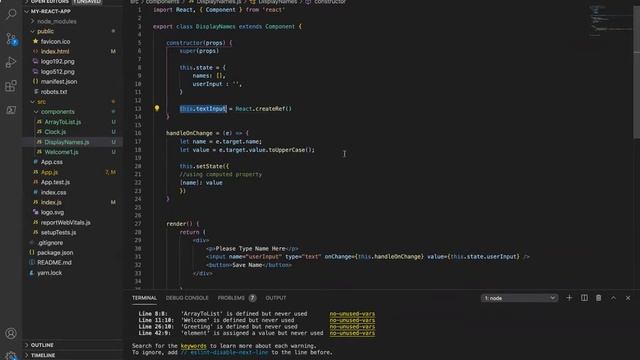Maximize the panel using the up chevron
Screen dimensions: 640x360
613,298
